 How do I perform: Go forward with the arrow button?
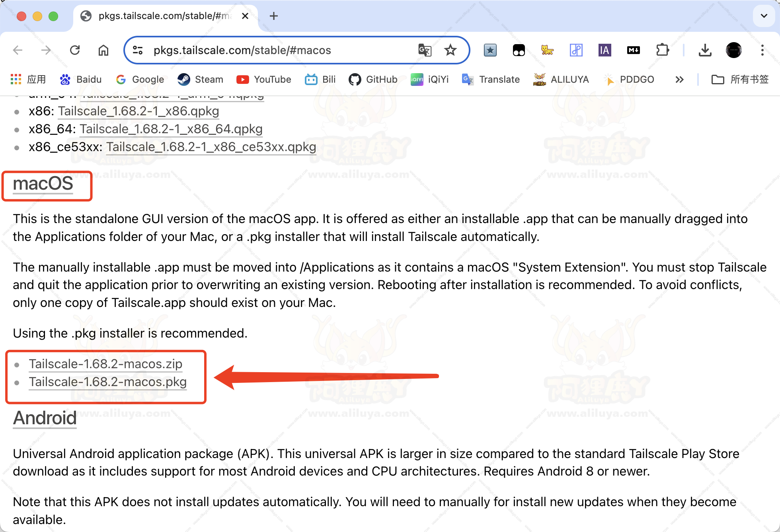(46, 50)
